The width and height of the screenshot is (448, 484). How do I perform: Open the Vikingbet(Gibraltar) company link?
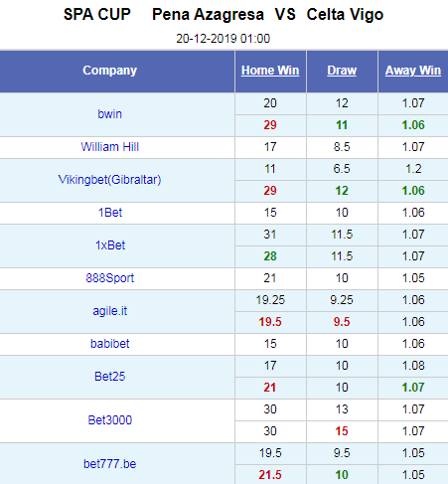pyautogui.click(x=109, y=180)
